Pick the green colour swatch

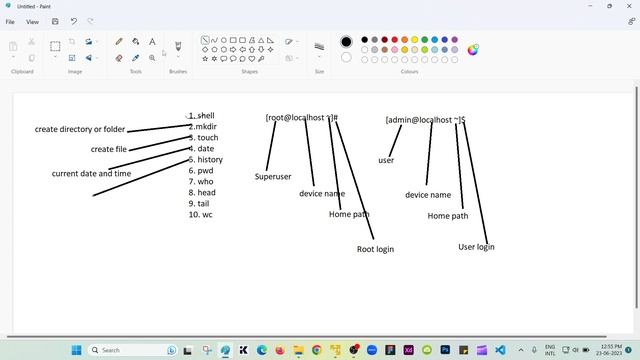pyautogui.click(x=424, y=40)
